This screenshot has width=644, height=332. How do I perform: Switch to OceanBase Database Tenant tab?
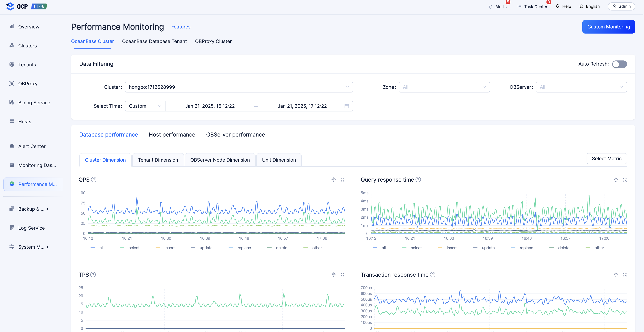[x=154, y=41]
